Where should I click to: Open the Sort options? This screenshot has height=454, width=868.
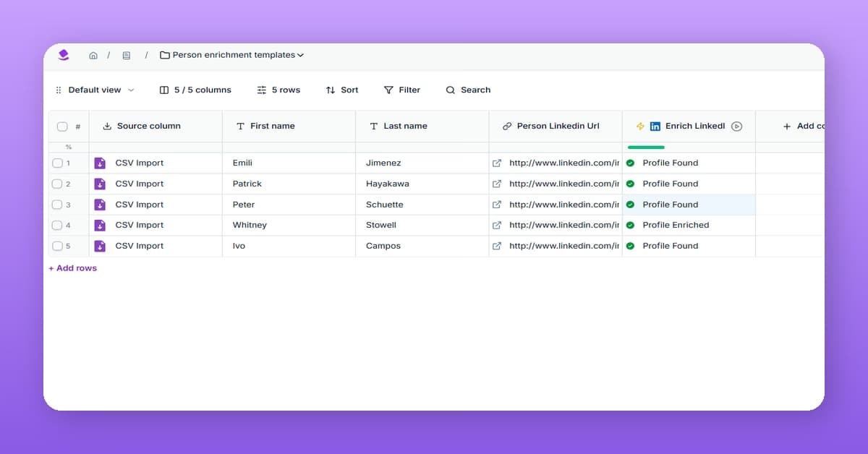pyautogui.click(x=341, y=90)
